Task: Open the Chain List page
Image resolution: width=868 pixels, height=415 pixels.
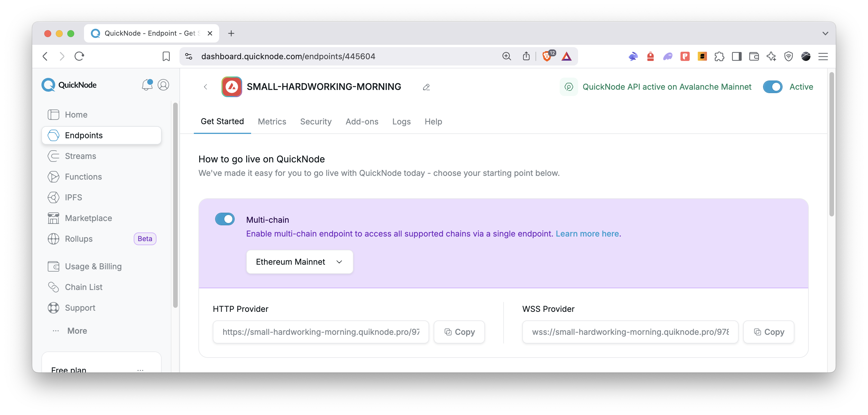Action: point(84,287)
